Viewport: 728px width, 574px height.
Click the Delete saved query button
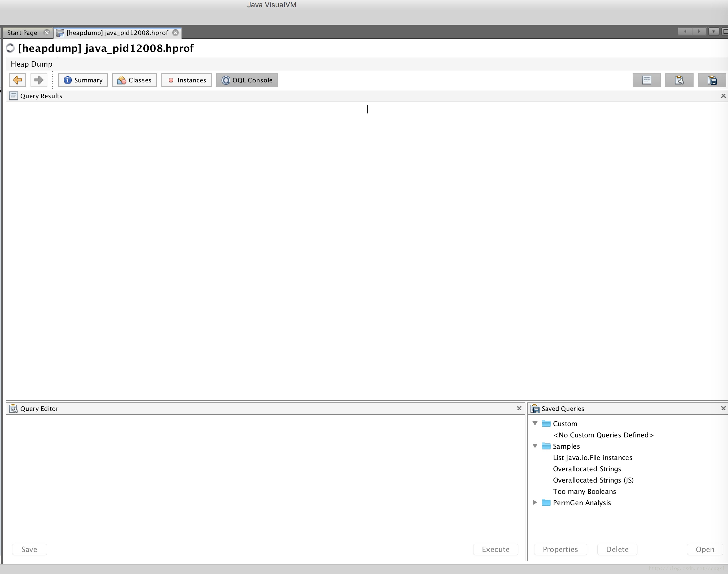(x=617, y=549)
